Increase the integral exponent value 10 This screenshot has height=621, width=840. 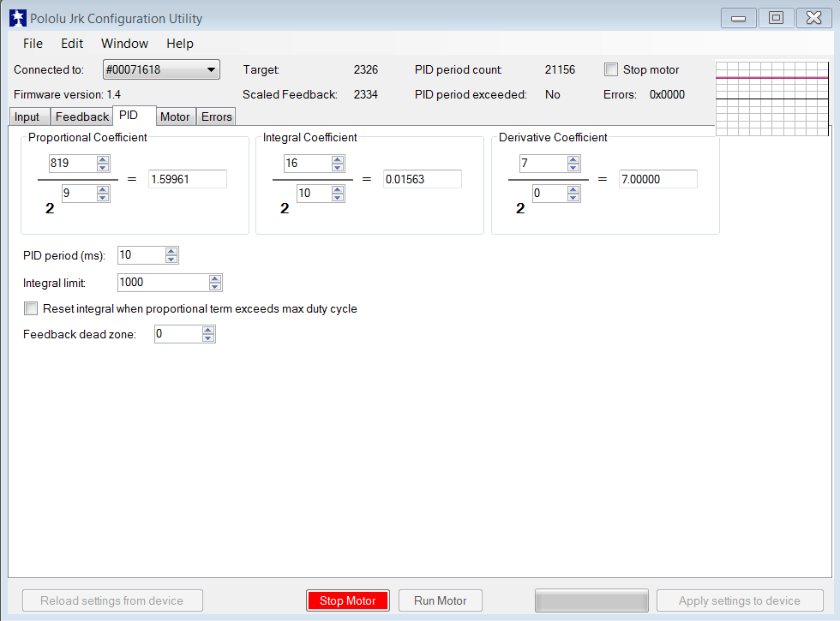tap(338, 189)
